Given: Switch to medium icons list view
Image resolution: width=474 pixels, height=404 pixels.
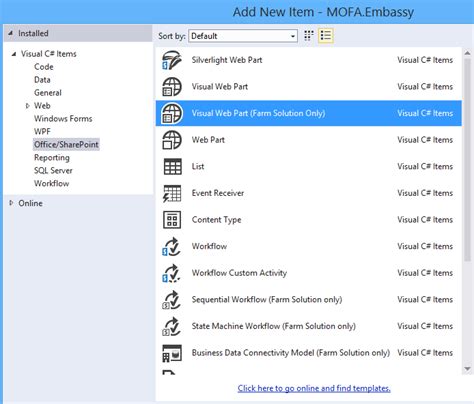Looking at the screenshot, I should [x=326, y=35].
